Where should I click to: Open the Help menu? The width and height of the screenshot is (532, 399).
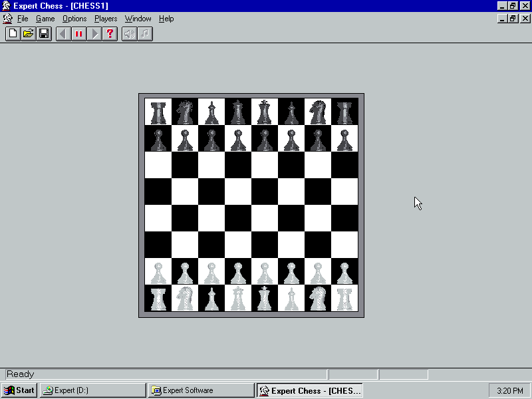(x=166, y=19)
